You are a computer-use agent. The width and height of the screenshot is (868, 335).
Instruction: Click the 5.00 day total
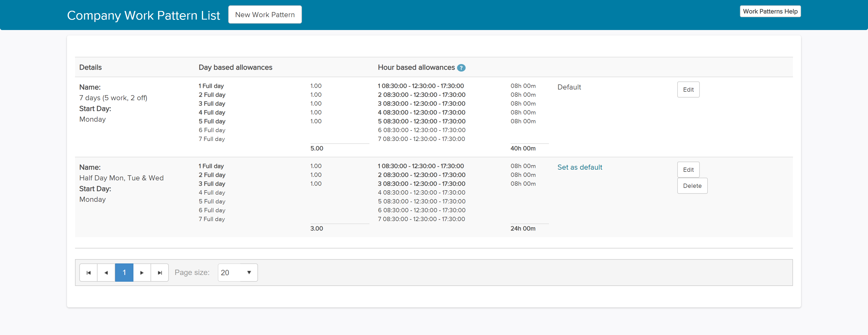(x=316, y=148)
